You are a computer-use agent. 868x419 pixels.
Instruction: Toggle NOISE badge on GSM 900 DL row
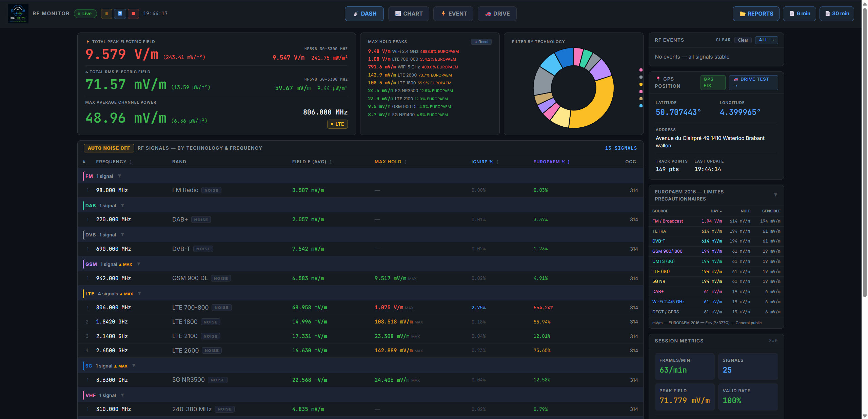[221, 278]
